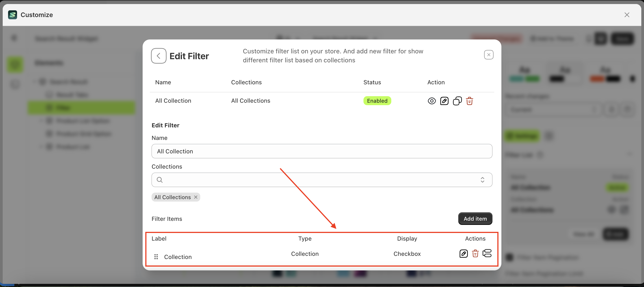Click the magnifier icon in the Collections search field
This screenshot has height=287, width=644.
pyautogui.click(x=159, y=180)
